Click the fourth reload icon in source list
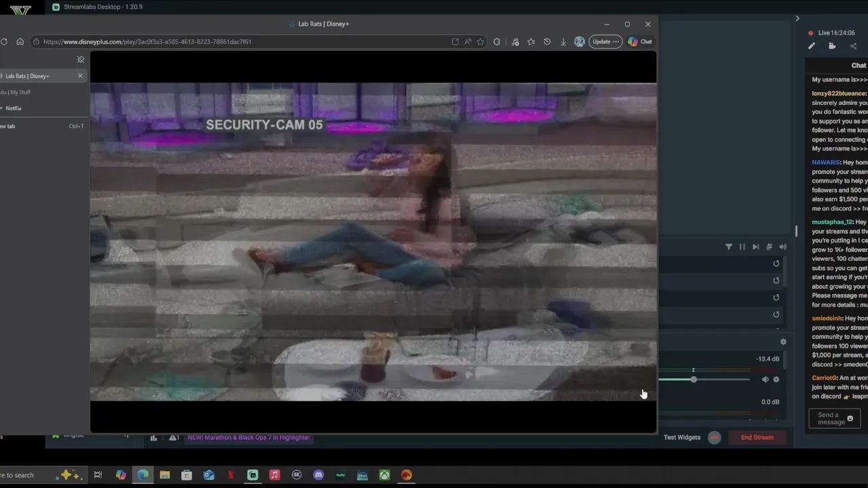Viewport: 868px width, 488px height. (776, 314)
